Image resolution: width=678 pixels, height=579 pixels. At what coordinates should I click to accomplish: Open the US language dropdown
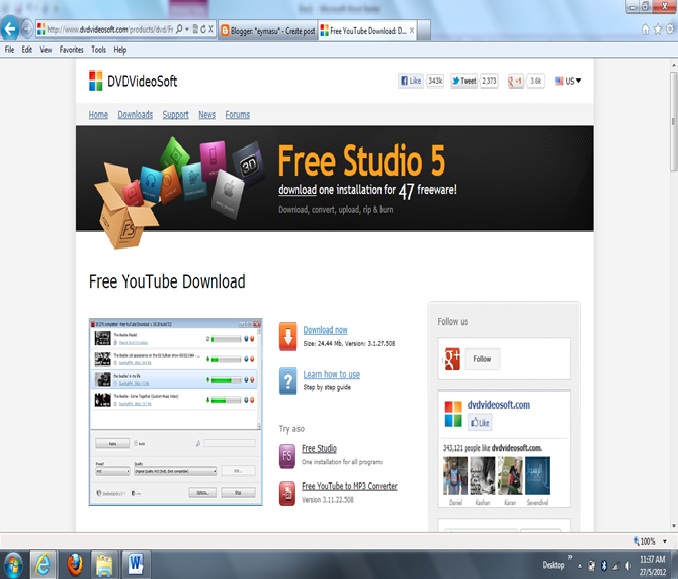(x=568, y=81)
